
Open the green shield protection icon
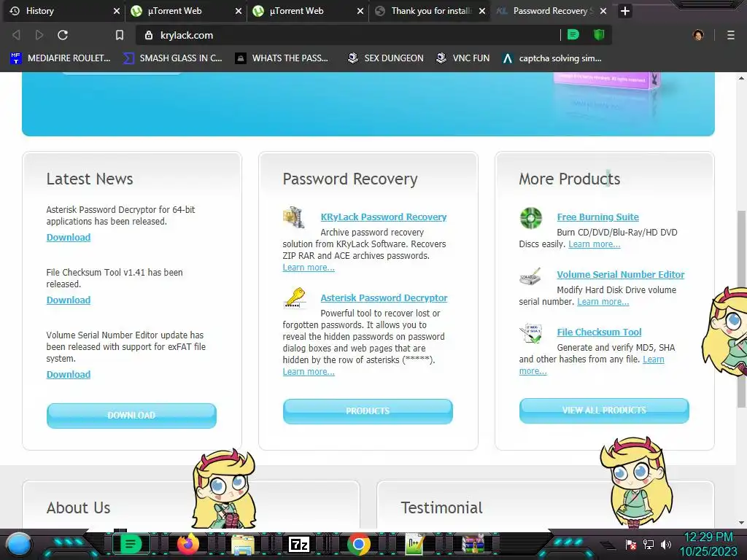click(x=599, y=35)
